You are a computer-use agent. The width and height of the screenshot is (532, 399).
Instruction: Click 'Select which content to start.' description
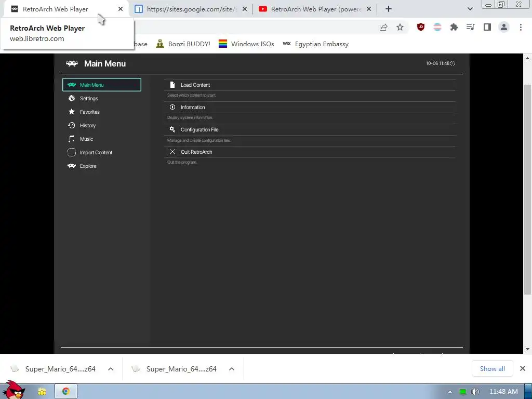(192, 96)
